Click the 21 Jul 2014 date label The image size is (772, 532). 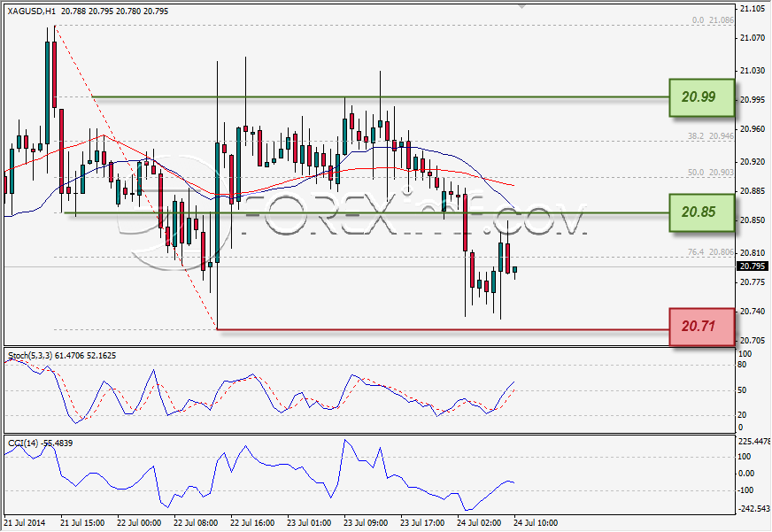[25, 522]
